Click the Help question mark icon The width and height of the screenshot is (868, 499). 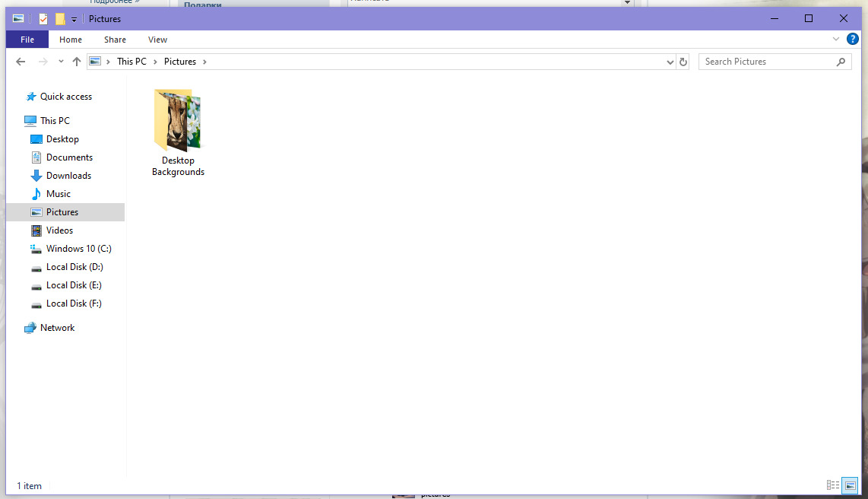[x=853, y=39]
